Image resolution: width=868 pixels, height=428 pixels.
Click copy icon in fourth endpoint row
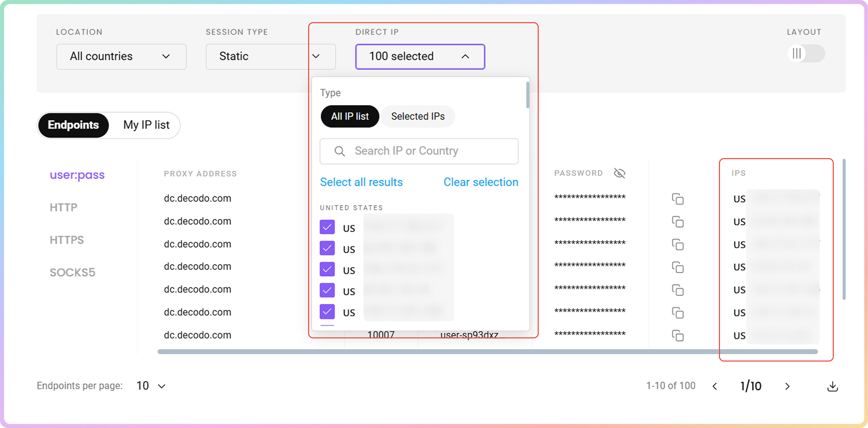pyautogui.click(x=678, y=267)
